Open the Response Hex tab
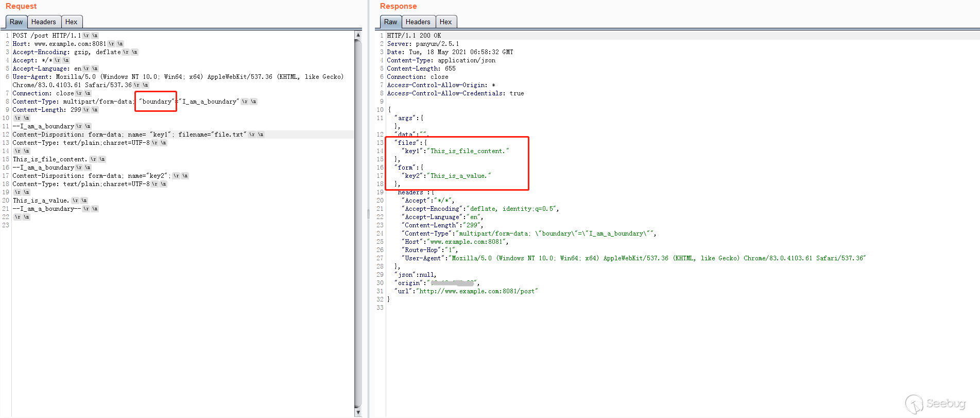This screenshot has width=980, height=418. (445, 22)
